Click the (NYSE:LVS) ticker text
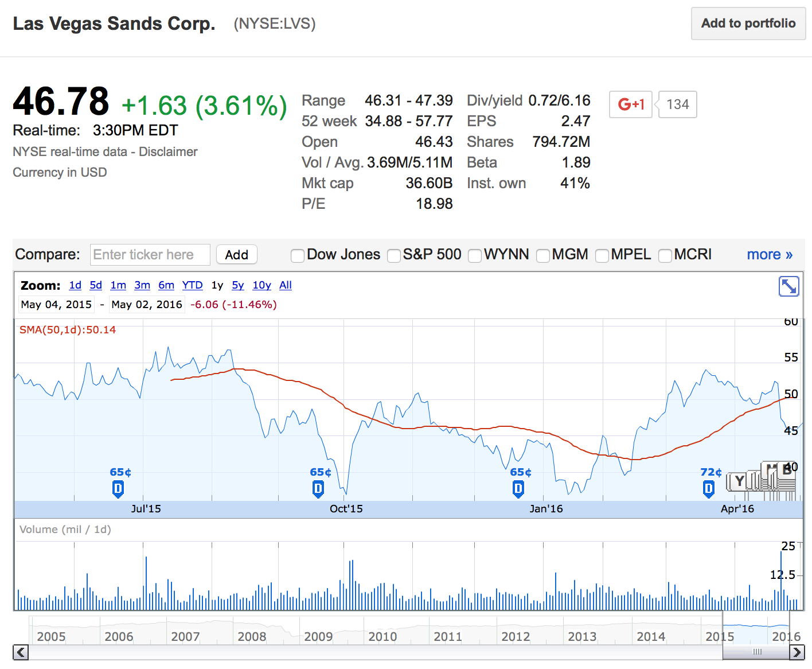The image size is (812, 669). pos(275,24)
